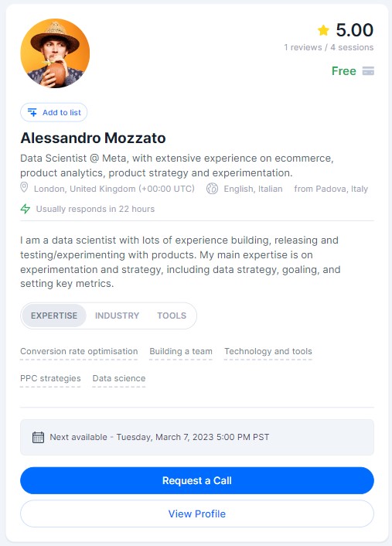Click the green lightning response-time icon
This screenshot has width=392, height=546.
tap(25, 209)
